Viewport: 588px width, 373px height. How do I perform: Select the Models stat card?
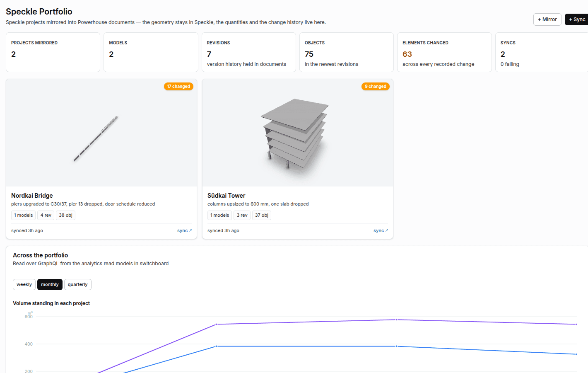151,52
